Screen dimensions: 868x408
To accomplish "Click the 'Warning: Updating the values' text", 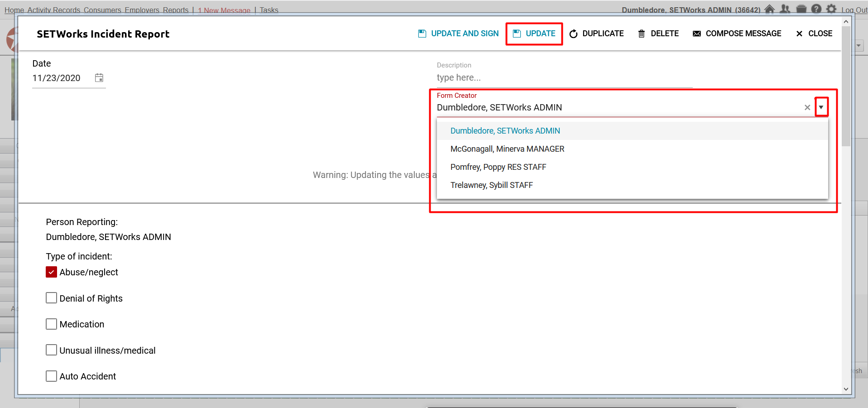I will coord(371,175).
